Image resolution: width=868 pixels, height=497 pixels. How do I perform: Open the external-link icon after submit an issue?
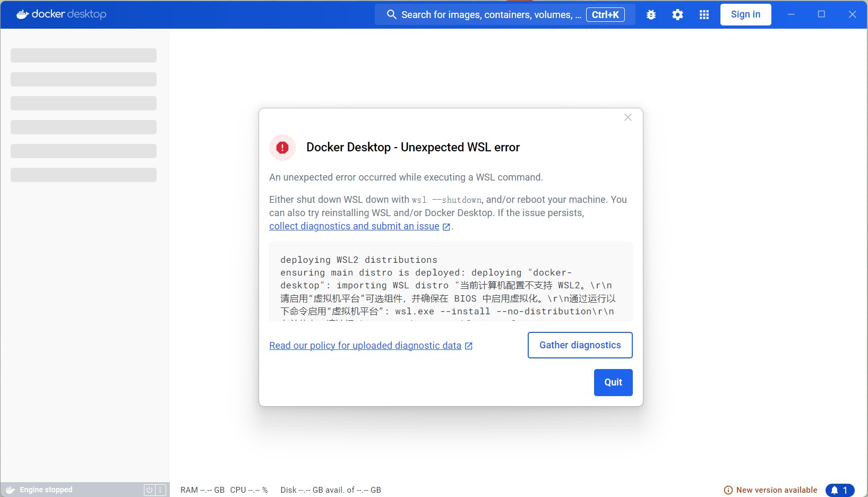446,227
